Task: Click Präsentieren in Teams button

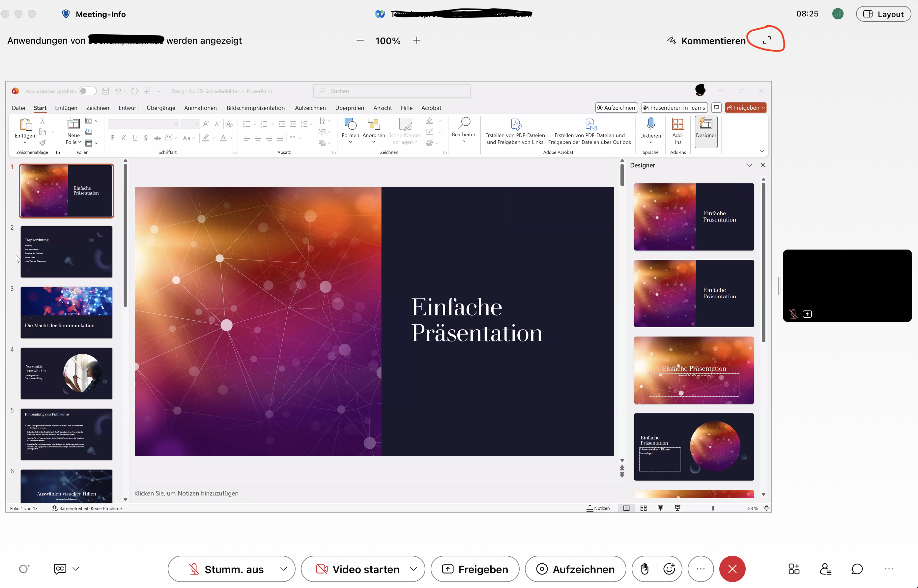Action: (x=674, y=108)
